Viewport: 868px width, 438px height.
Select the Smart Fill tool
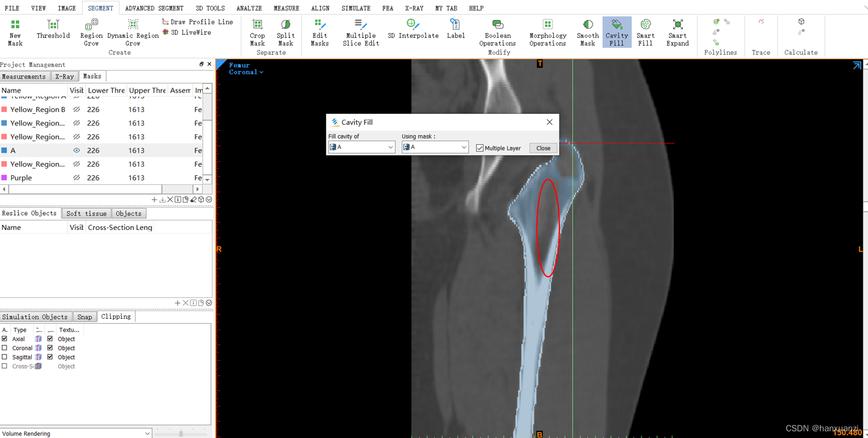pyautogui.click(x=645, y=32)
